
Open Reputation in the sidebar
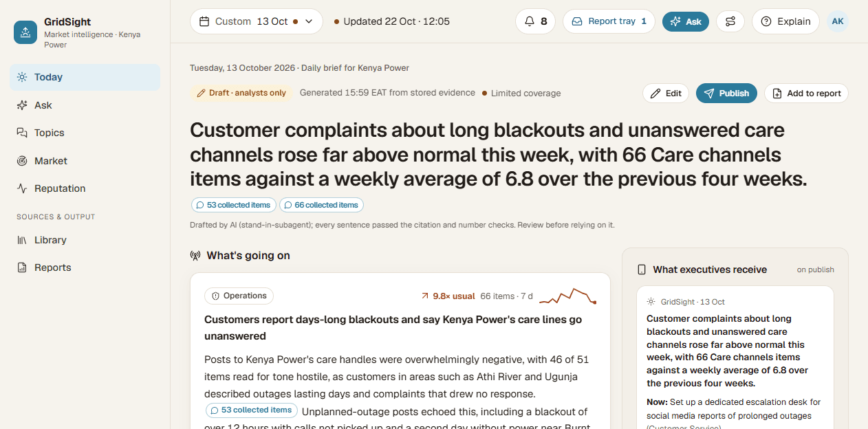tap(85, 188)
